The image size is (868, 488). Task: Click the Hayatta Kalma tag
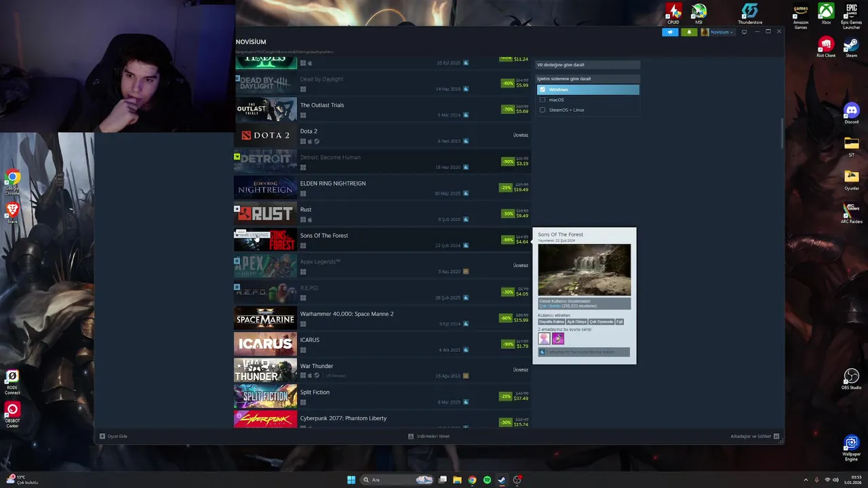tap(551, 322)
